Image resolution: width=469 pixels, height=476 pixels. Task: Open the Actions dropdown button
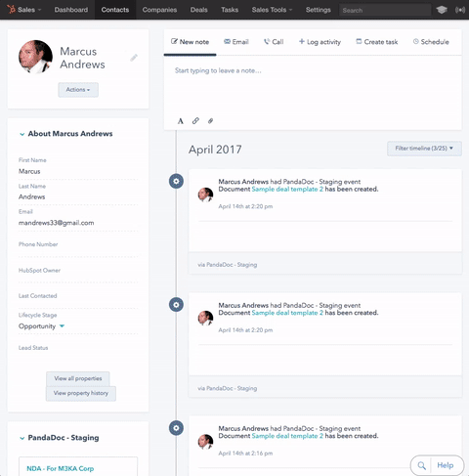coord(78,90)
